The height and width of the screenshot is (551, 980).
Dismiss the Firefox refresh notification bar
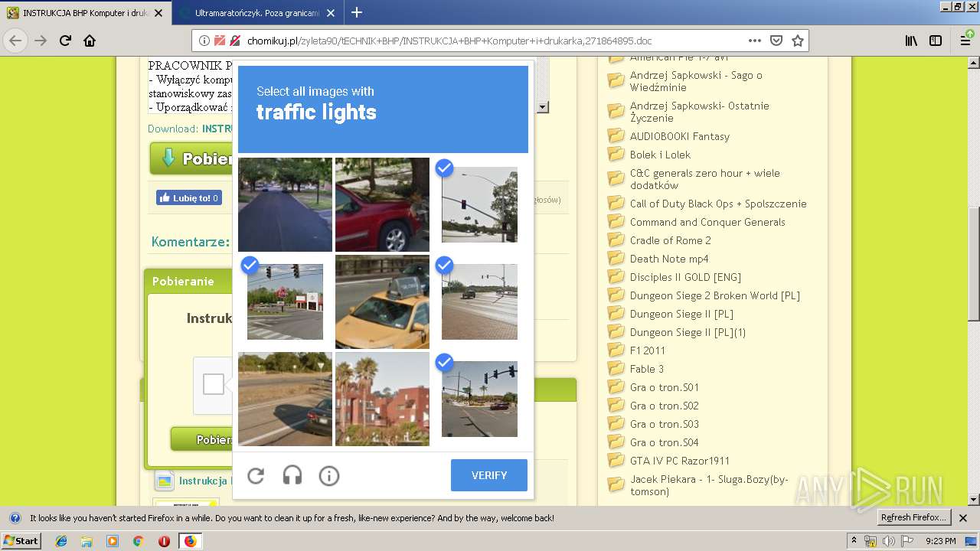(x=964, y=518)
